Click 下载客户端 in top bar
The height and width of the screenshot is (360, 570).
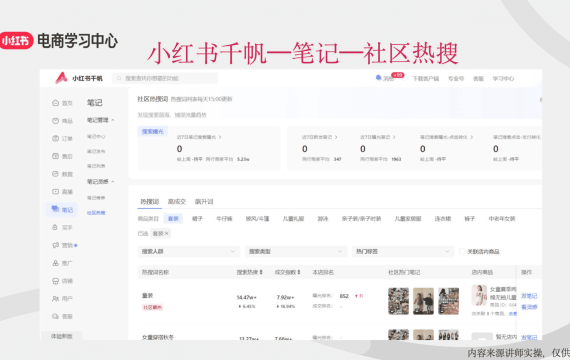[x=426, y=79]
